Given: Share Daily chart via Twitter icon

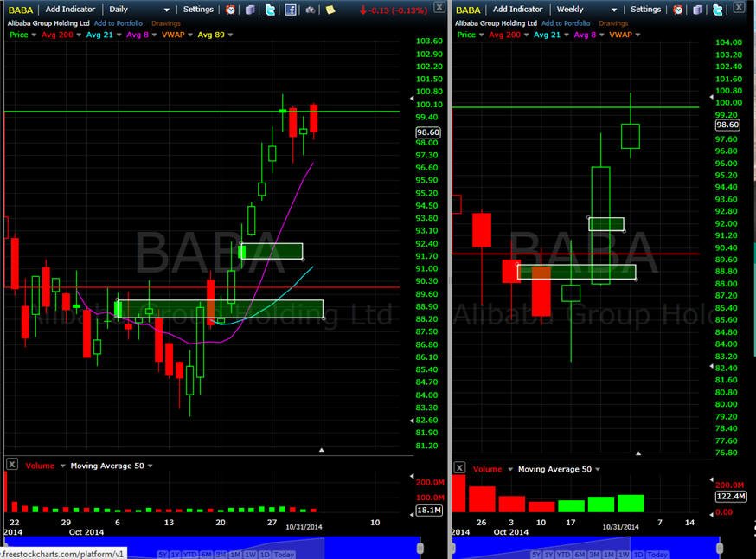Looking at the screenshot, I should [270, 10].
